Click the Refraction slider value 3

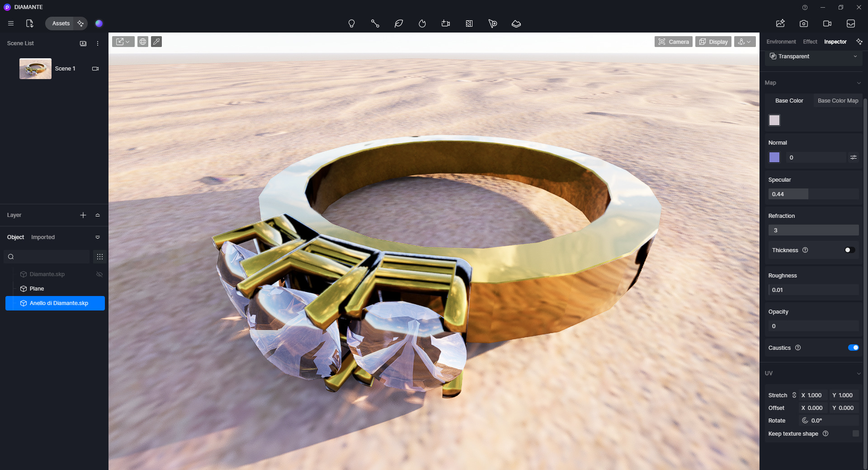[814, 230]
